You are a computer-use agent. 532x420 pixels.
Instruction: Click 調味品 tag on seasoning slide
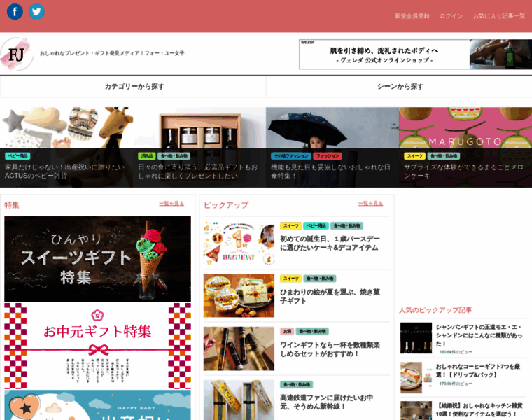tap(146, 155)
